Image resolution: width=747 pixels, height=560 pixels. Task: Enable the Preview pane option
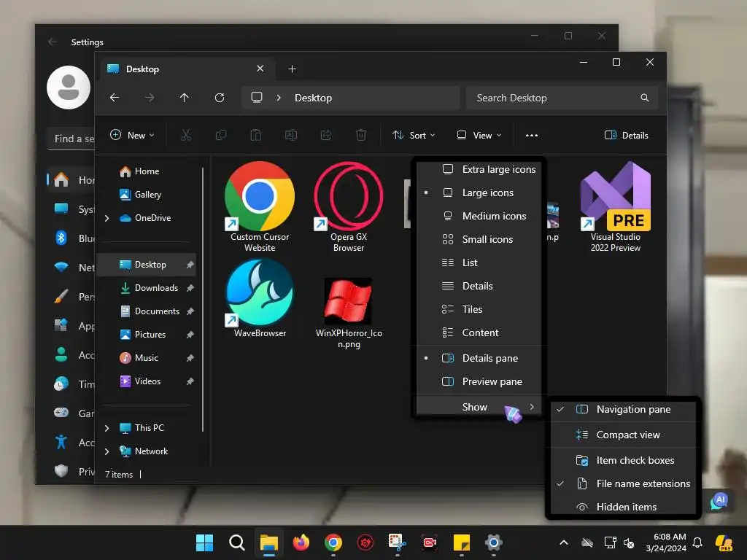coord(479,382)
